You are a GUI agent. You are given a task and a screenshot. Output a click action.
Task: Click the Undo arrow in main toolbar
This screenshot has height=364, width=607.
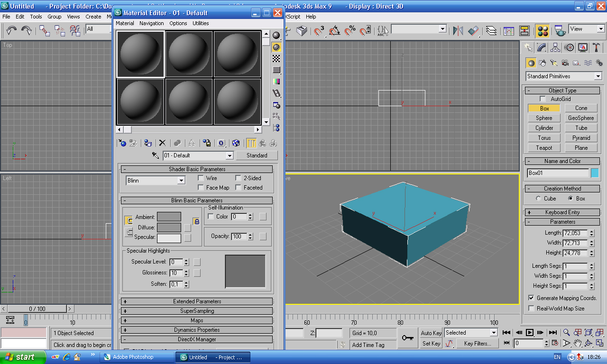(x=11, y=31)
